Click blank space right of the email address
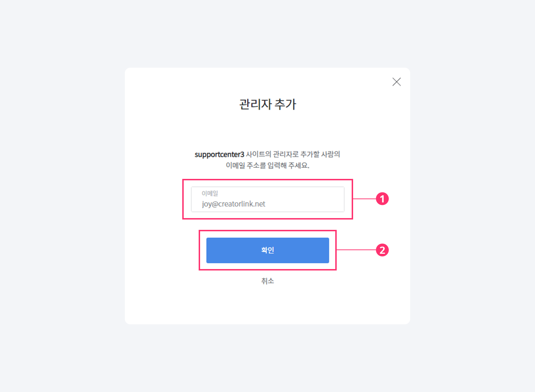The height and width of the screenshot is (392, 535). [305, 204]
